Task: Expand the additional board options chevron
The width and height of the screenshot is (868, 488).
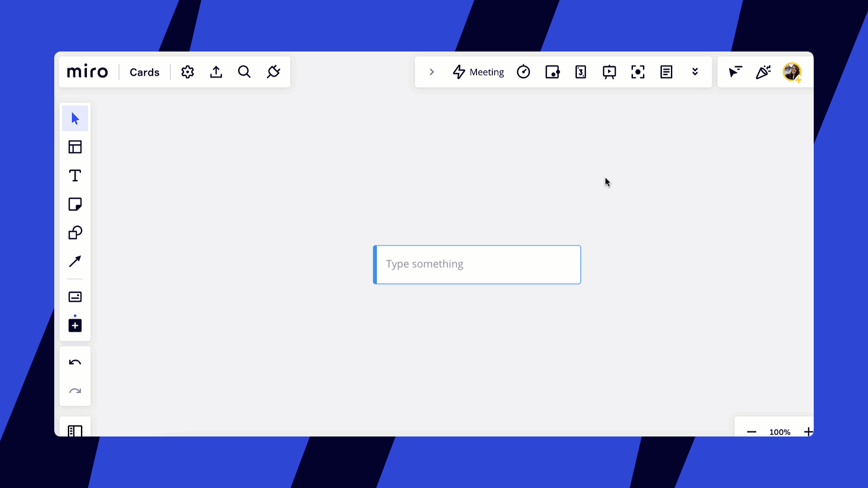Action: [x=695, y=71]
